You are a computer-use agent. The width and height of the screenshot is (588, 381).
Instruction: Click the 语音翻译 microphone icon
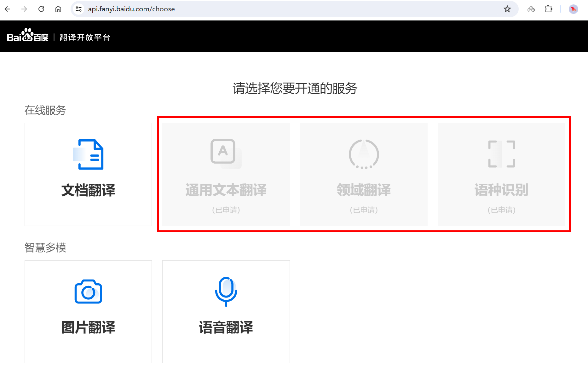pos(226,292)
